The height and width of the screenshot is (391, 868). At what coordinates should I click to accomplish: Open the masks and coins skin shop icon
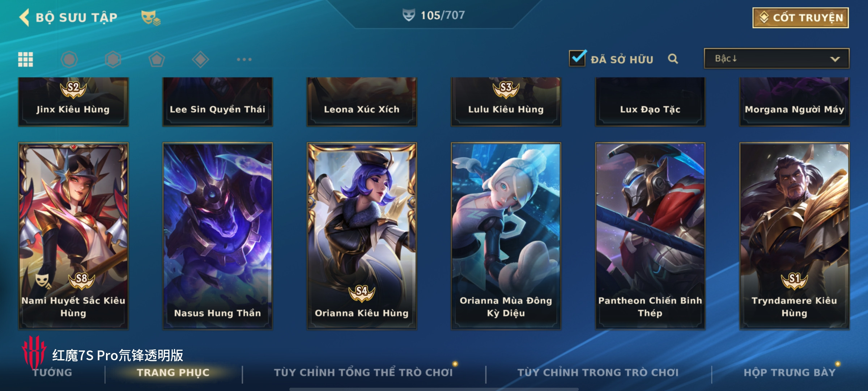coord(150,18)
